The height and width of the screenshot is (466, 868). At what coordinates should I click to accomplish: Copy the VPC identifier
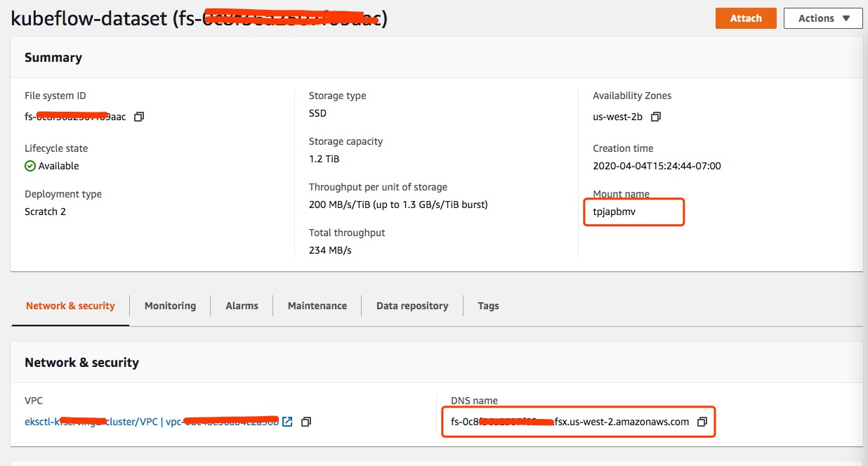[306, 422]
